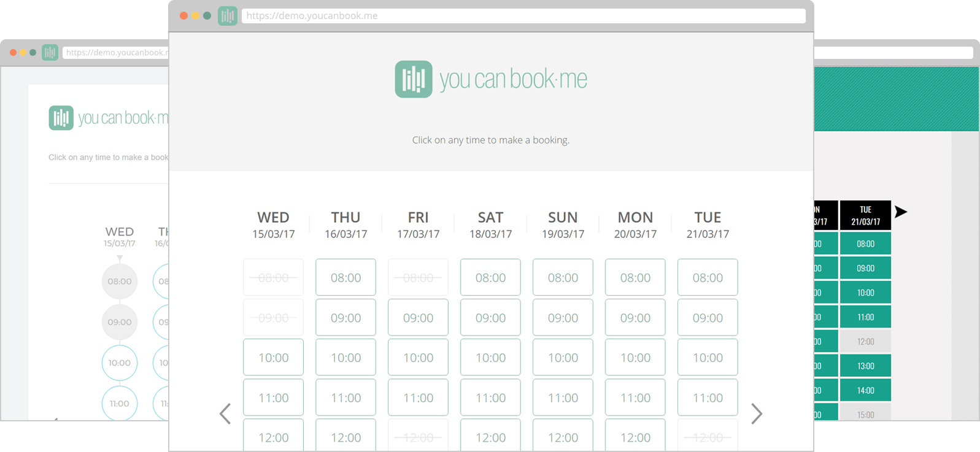The height and width of the screenshot is (452, 980).
Task: Book Tuesday 21/03/17 at 11:00 in front window
Action: [x=708, y=397]
